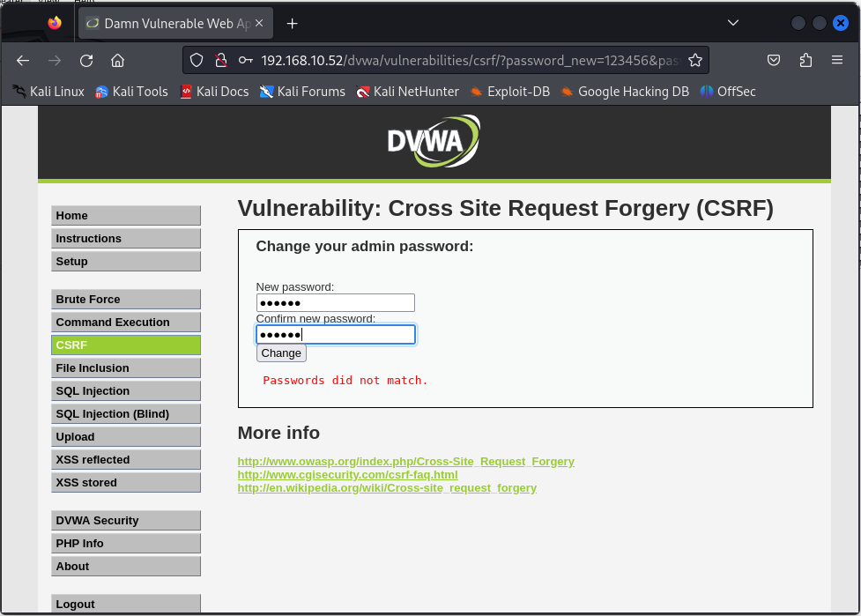Focus the New password field
This screenshot has width=861, height=616.
(x=336, y=303)
